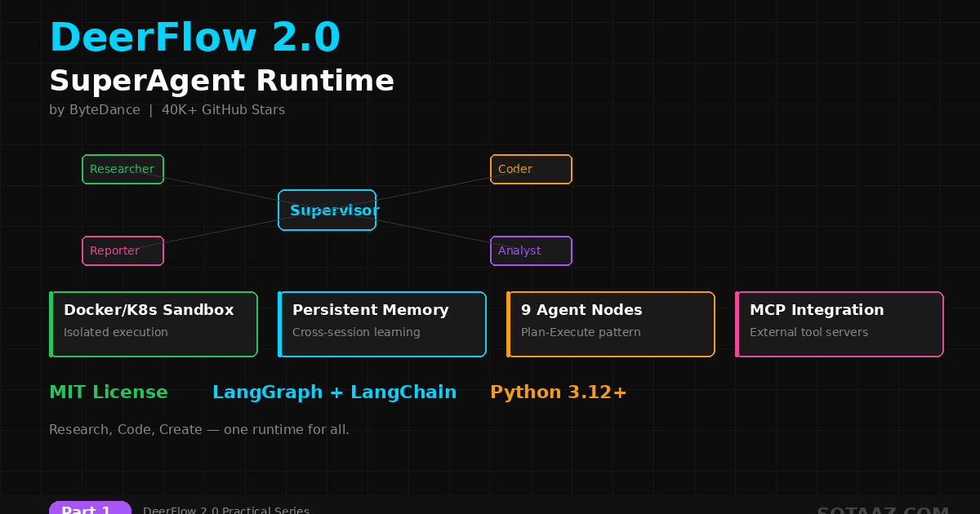Screen dimensions: 980x514
Task: Click the Supervisor node in the diagram
Action: point(327,210)
